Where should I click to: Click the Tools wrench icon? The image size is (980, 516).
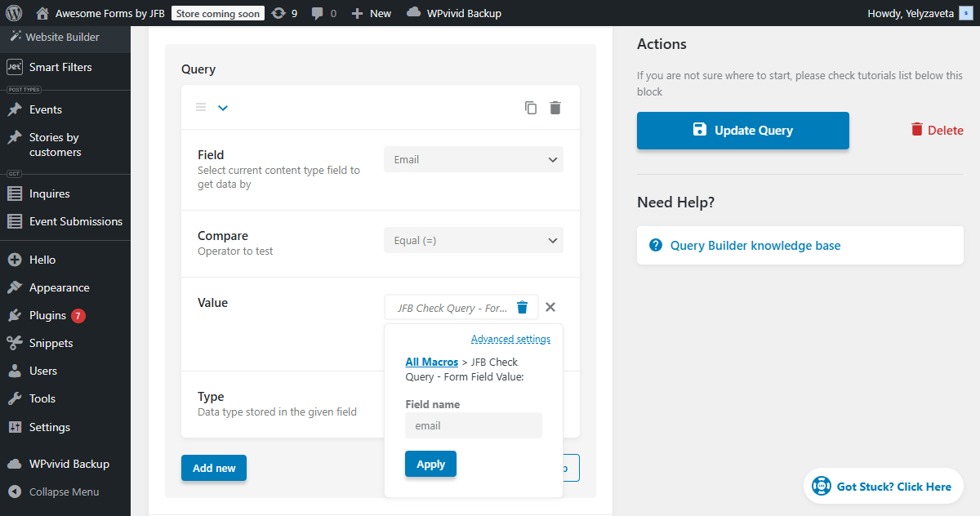(x=15, y=398)
